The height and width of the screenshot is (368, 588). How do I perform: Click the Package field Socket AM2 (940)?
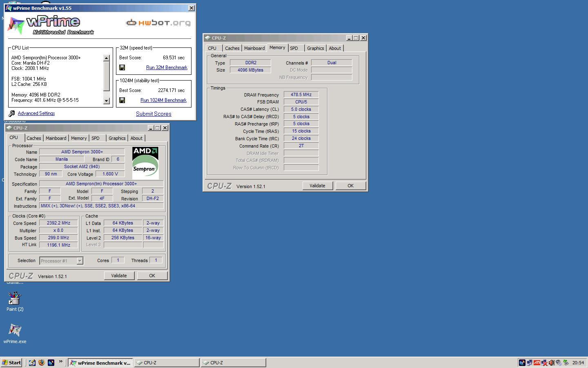pyautogui.click(x=82, y=166)
